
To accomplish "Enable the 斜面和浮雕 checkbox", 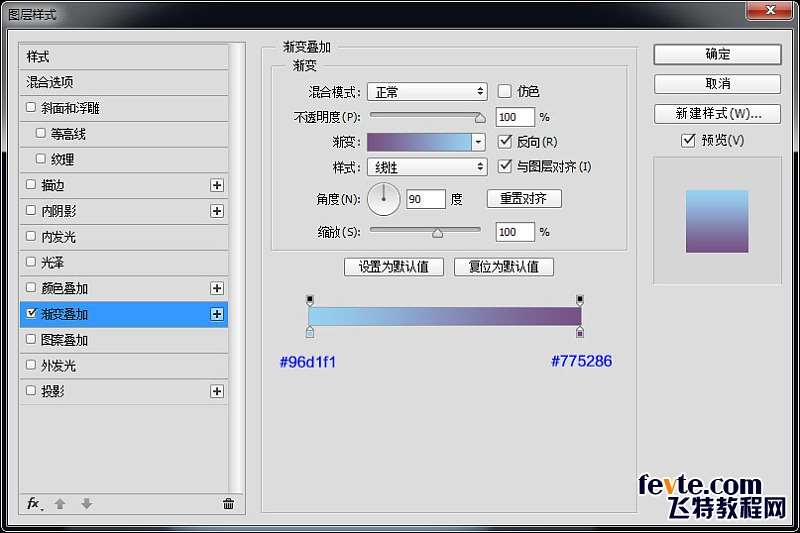I will (x=31, y=107).
